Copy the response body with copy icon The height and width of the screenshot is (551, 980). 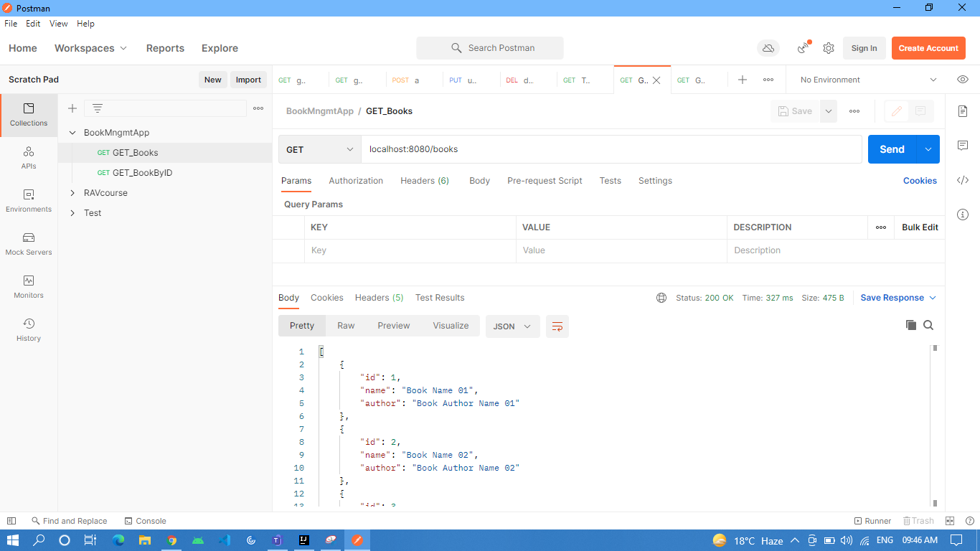(x=911, y=325)
